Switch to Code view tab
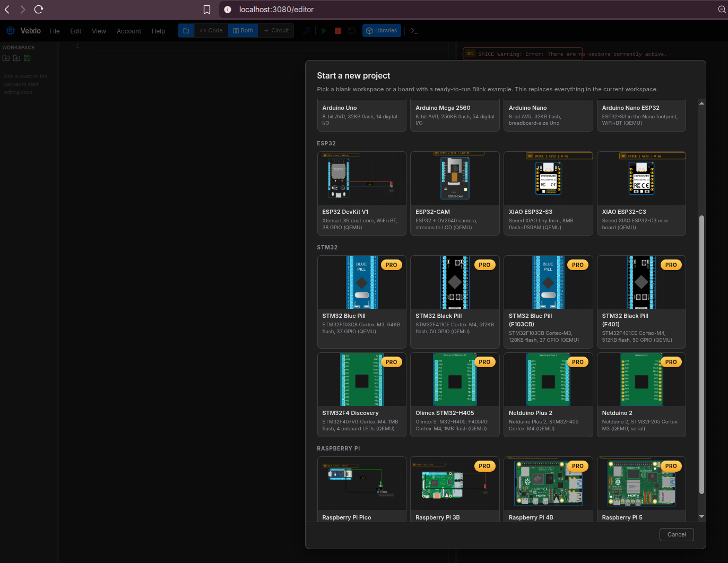This screenshot has width=728, height=563. click(x=211, y=31)
